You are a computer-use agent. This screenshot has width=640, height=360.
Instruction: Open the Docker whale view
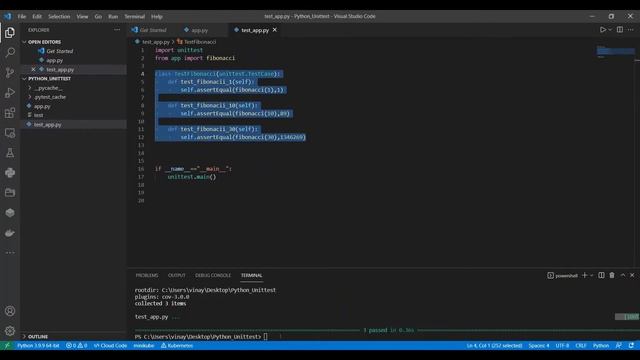click(x=10, y=233)
